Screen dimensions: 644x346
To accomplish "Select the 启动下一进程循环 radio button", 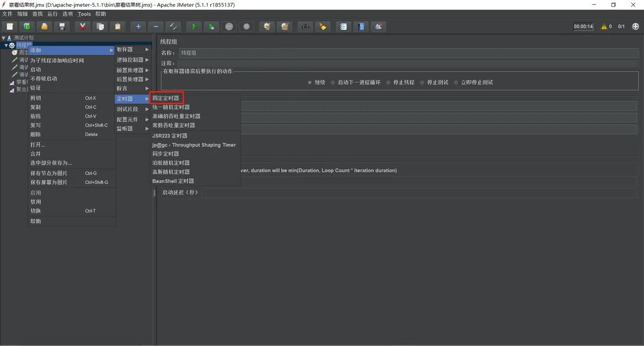I will pyautogui.click(x=333, y=83).
